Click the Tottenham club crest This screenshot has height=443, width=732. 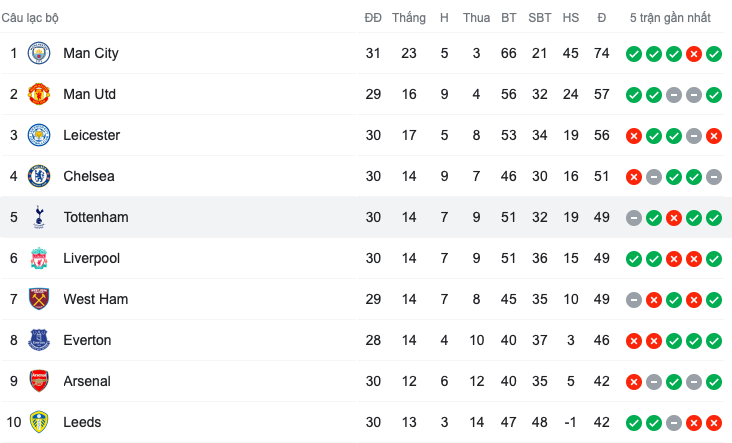(39, 217)
